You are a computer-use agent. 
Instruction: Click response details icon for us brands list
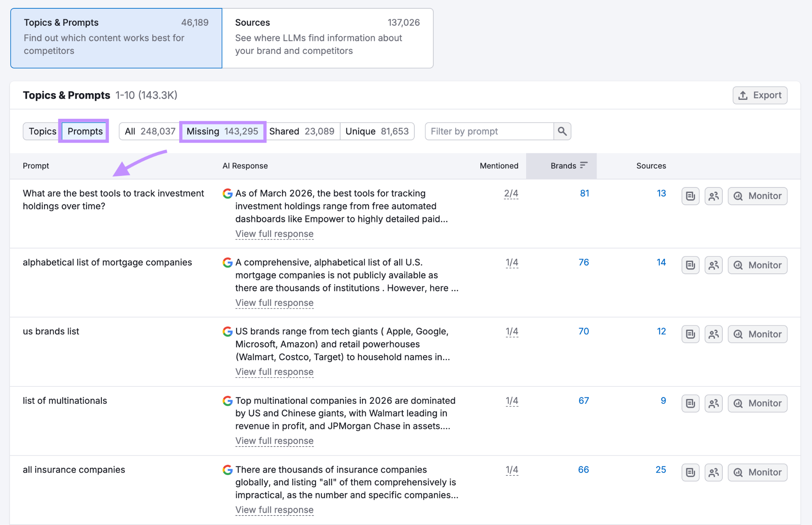click(690, 334)
